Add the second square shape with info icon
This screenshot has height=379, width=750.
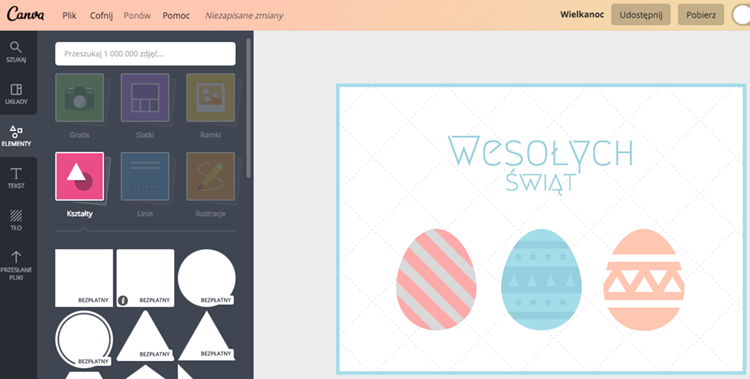pos(145,278)
